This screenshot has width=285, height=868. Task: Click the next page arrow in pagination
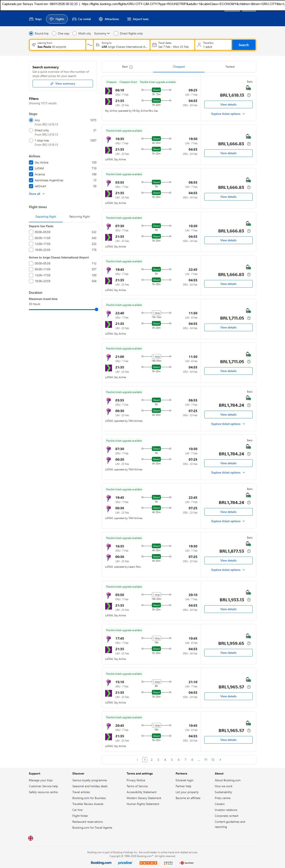[x=220, y=759]
